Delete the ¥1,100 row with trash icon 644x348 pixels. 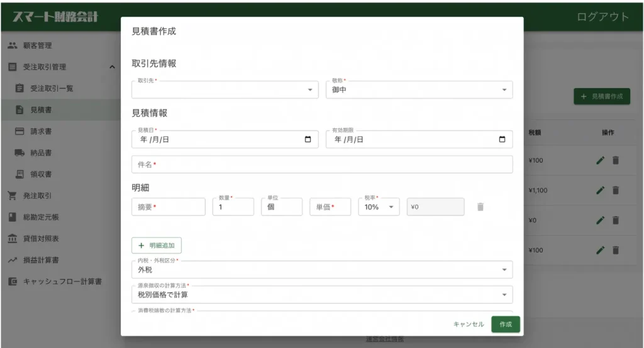pyautogui.click(x=615, y=190)
